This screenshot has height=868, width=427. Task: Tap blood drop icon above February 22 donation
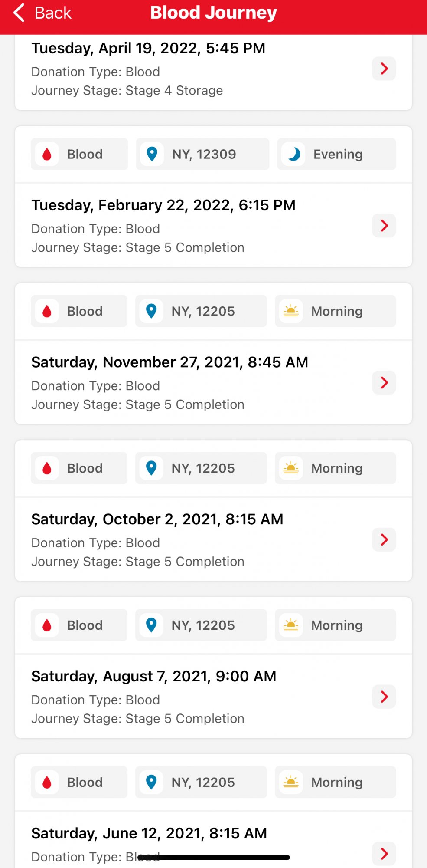pos(47,154)
